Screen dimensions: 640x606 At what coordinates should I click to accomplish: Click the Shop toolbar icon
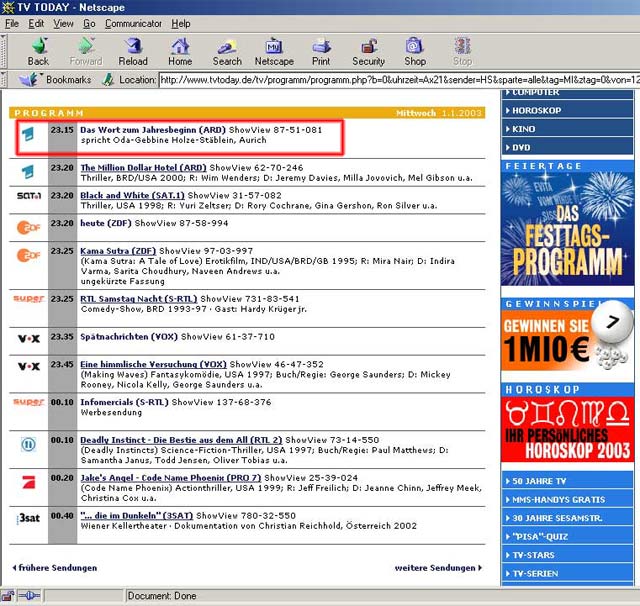pyautogui.click(x=415, y=51)
